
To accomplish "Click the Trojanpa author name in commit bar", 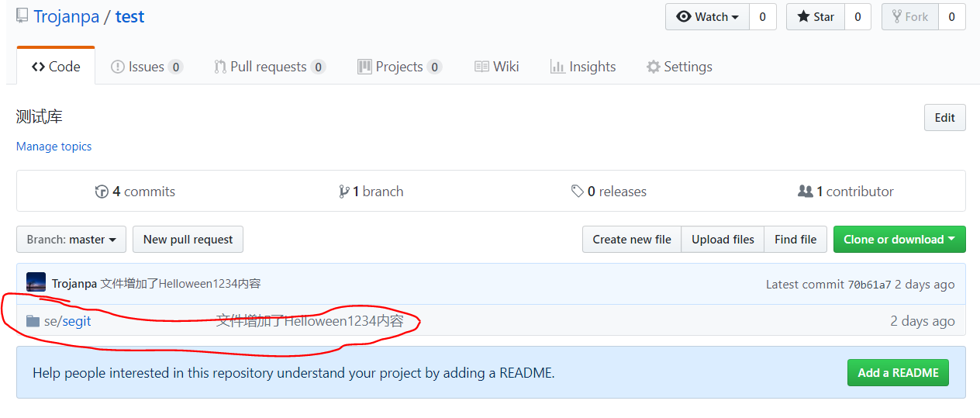I will (x=74, y=284).
